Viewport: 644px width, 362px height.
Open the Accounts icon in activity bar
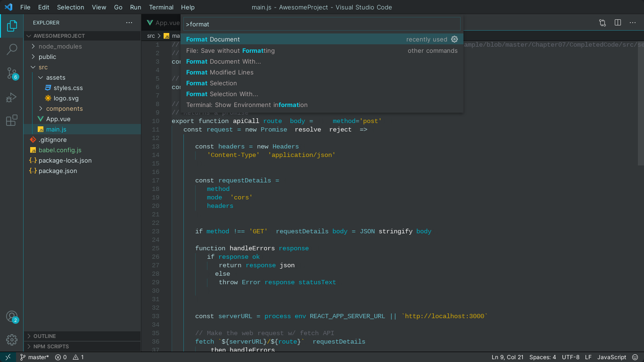[x=12, y=317]
